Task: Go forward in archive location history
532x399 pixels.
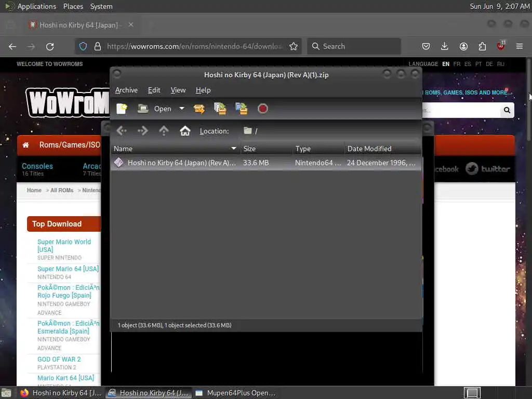Action: tap(143, 130)
